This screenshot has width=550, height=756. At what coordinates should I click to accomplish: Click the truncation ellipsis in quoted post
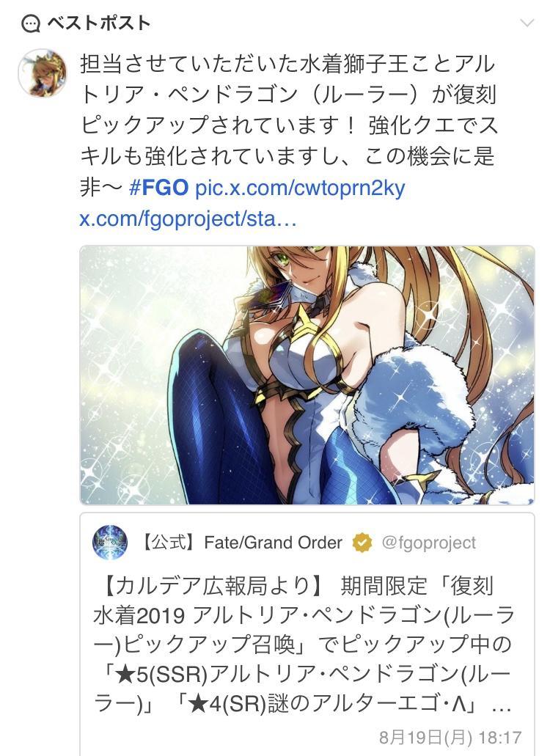click(502, 708)
